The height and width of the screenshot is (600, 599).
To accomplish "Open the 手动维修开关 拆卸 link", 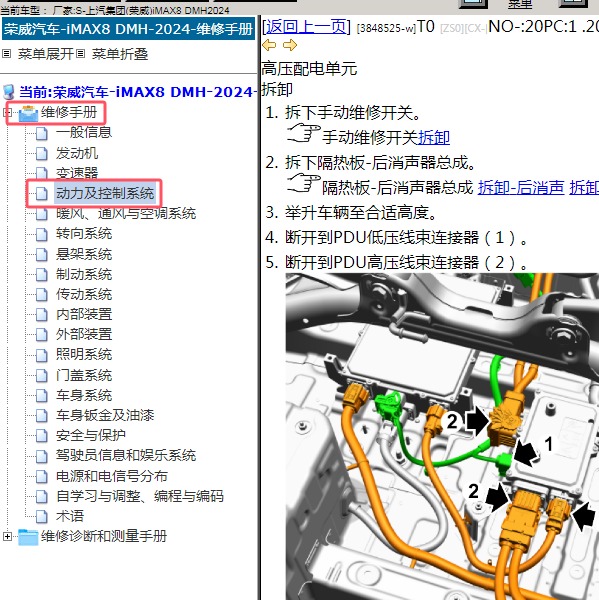I will pyautogui.click(x=434, y=137).
